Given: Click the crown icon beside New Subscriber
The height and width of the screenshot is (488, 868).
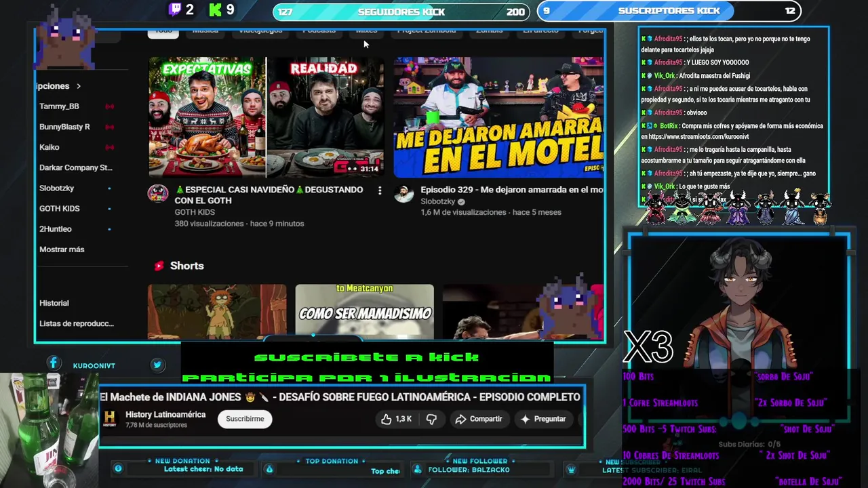Looking at the screenshot, I should click(x=571, y=469).
